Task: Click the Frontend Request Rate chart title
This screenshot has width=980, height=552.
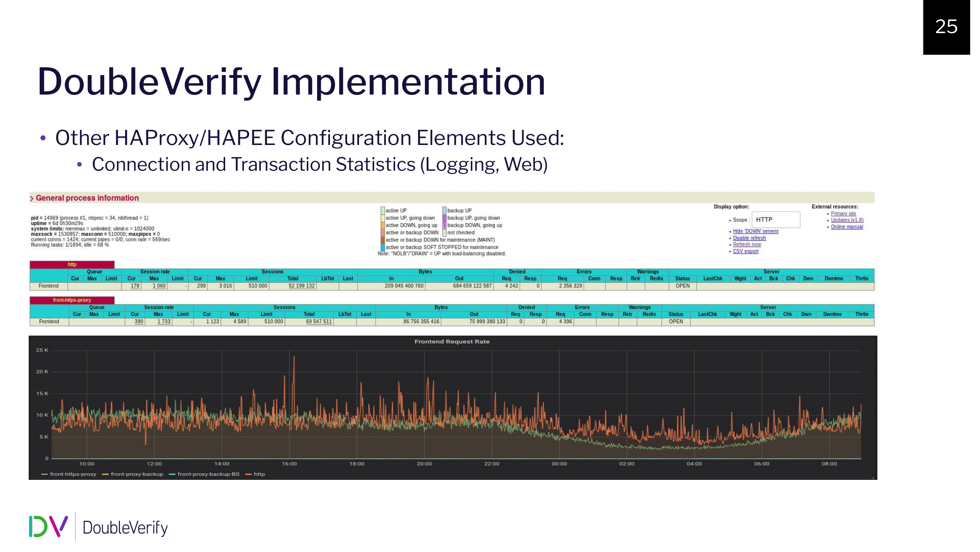Action: 452,342
